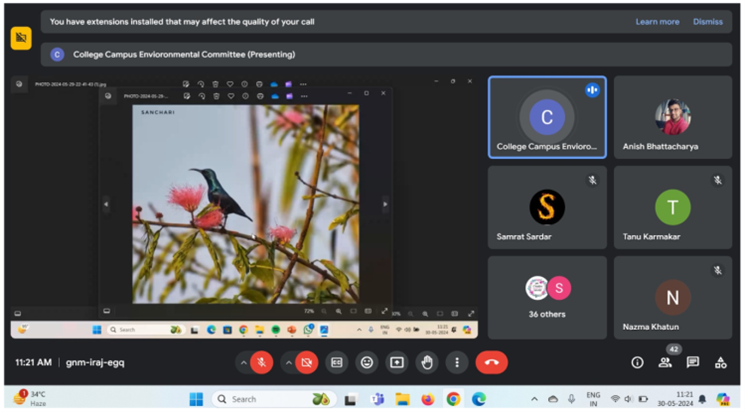The width and height of the screenshot is (745, 412).
Task: Show the people panel with 42 participants
Action: [665, 363]
